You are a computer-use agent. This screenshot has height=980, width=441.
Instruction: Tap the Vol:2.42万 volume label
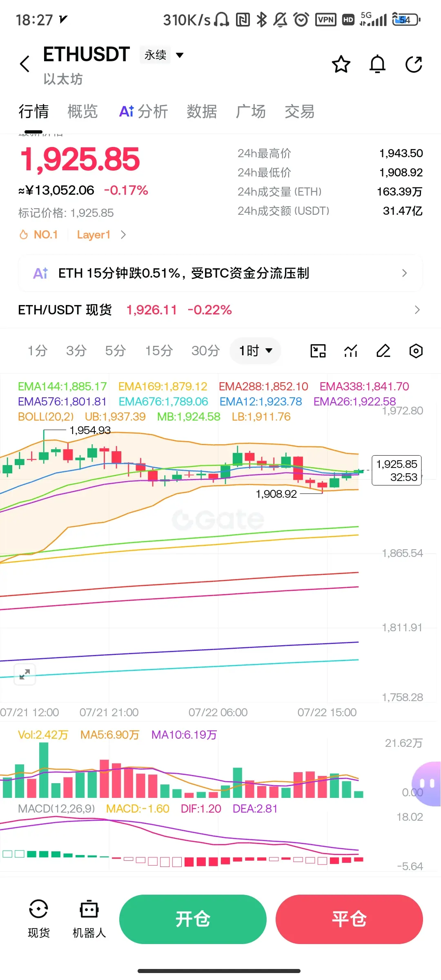(x=43, y=735)
